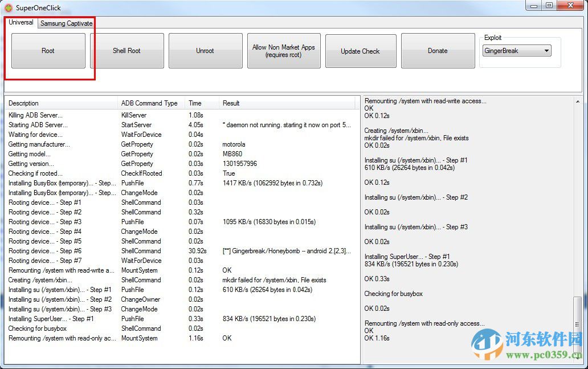Grab the log pane scrollbar thumb
This screenshot has height=369, width=588.
point(578,325)
